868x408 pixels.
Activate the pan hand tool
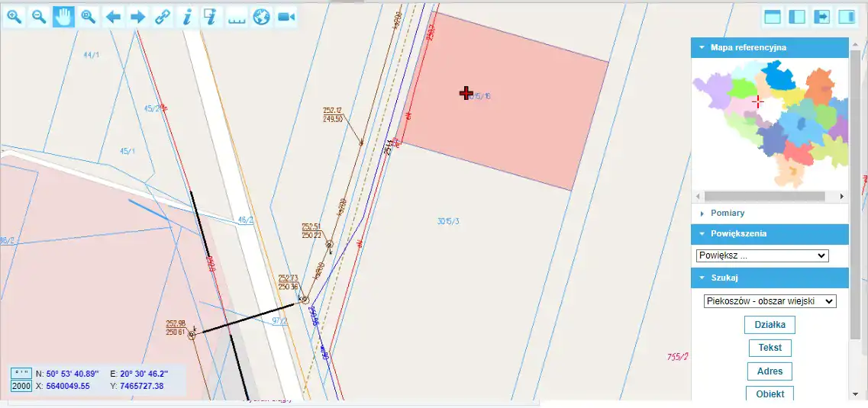click(x=63, y=17)
